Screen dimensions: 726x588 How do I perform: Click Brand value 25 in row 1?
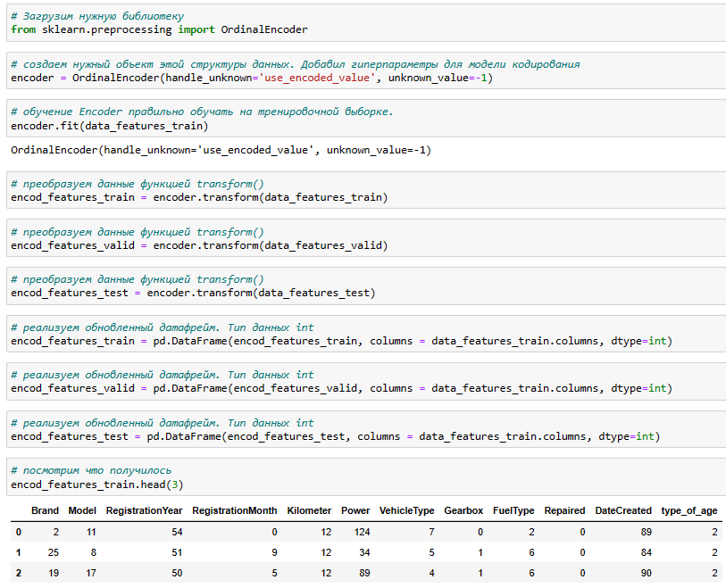point(54,552)
